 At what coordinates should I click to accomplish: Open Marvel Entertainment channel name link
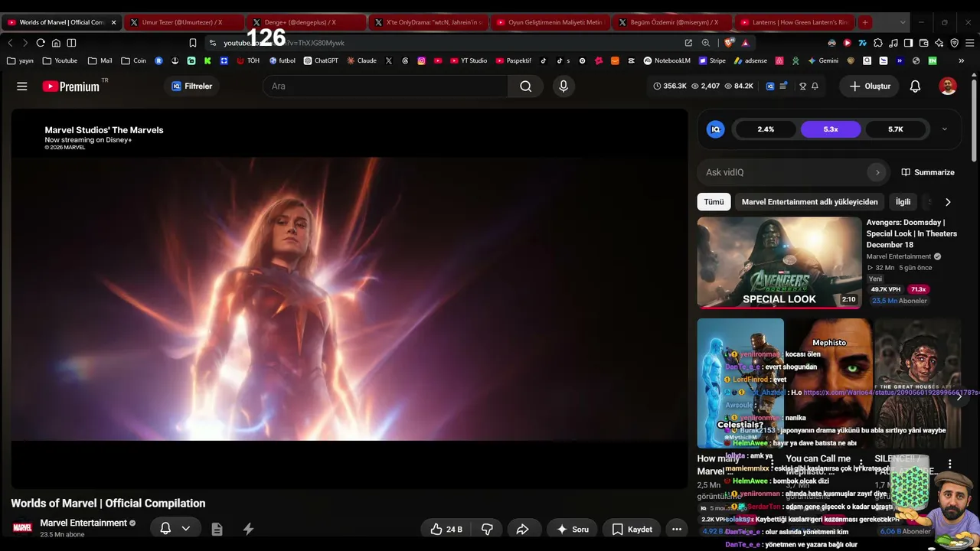click(x=83, y=523)
